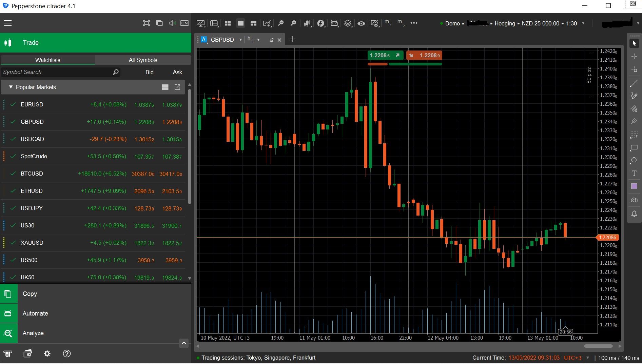
Task: Open price alerts via the bell icon
Action: (634, 214)
